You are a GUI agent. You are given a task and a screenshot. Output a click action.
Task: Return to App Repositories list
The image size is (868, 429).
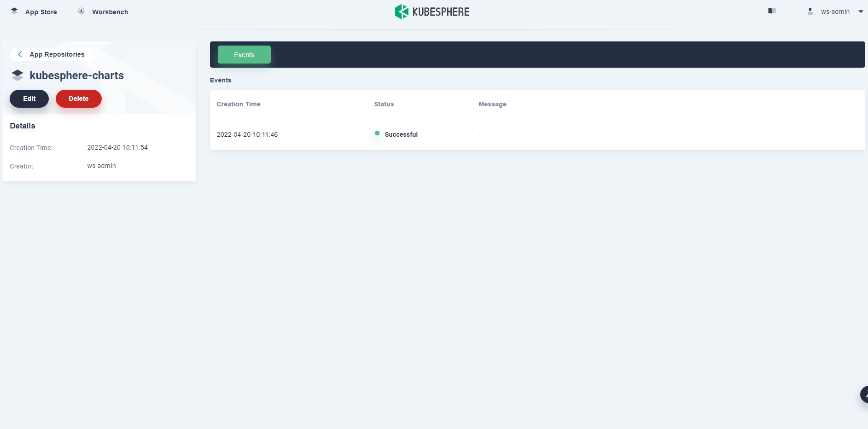[x=57, y=54]
